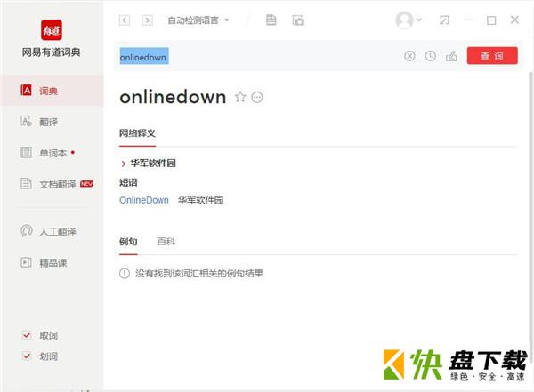
Task: Click the 网易有道词典 app title
Action: click(x=52, y=52)
